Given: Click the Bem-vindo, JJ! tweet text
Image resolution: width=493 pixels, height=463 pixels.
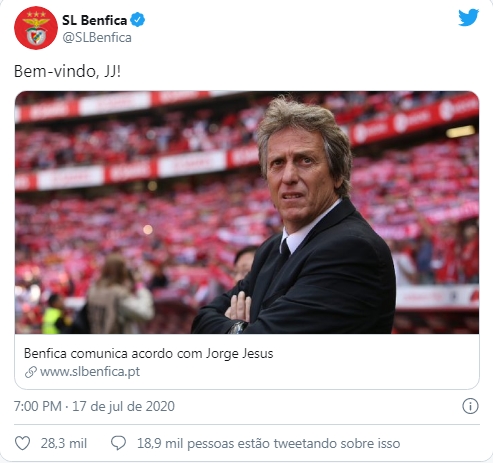Looking at the screenshot, I should [67, 71].
